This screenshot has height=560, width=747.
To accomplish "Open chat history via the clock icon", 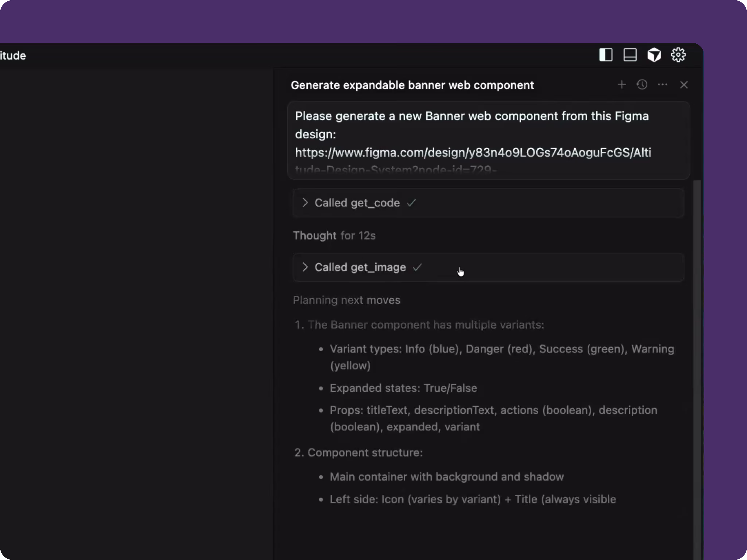I will coord(642,85).
